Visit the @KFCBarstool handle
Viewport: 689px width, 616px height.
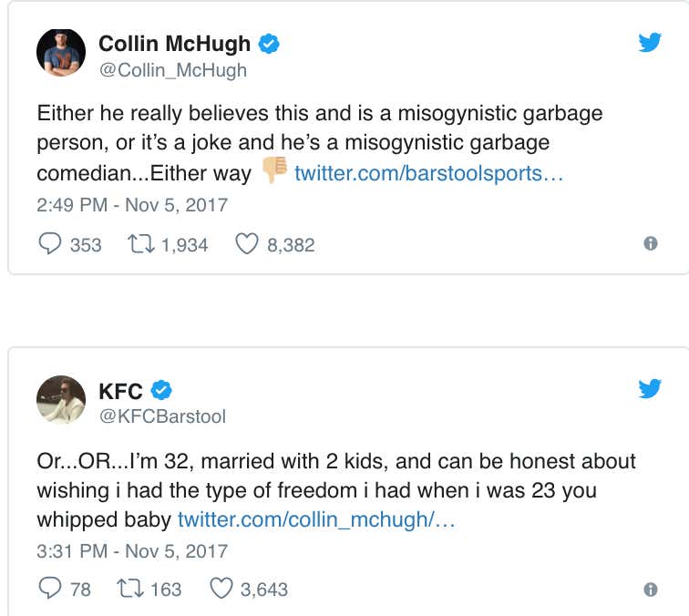[x=162, y=416]
